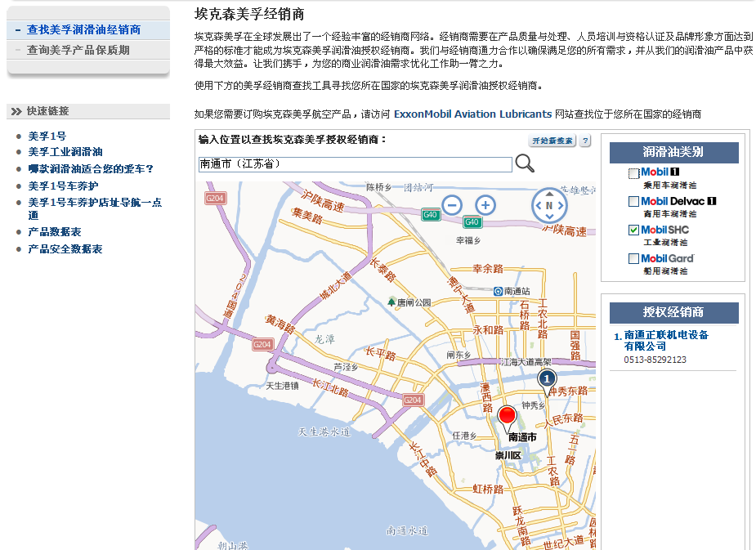
Task: Open the 产品数据表 link
Action: point(55,232)
